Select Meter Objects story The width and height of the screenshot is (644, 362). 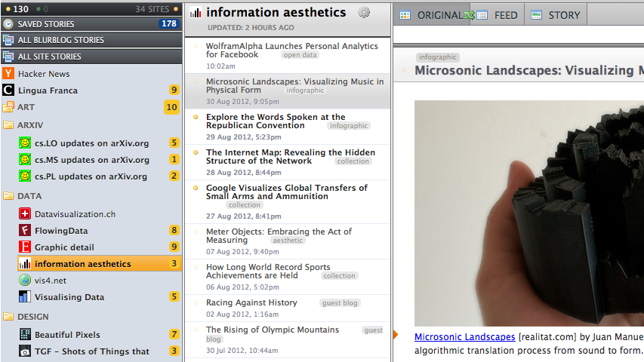pos(288,241)
